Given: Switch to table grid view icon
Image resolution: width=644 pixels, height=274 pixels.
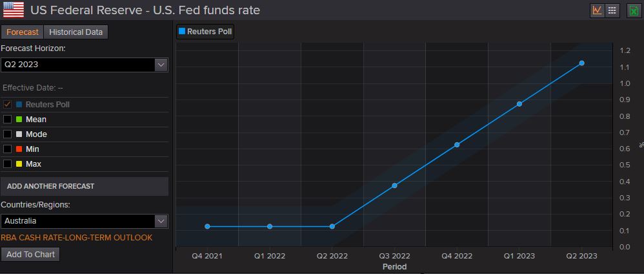Looking at the screenshot, I should click(x=612, y=10).
